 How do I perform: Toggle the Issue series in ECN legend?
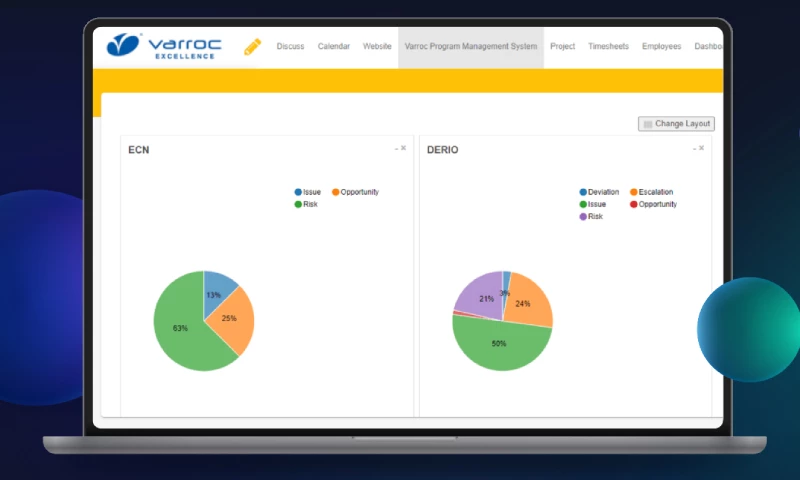[x=307, y=192]
